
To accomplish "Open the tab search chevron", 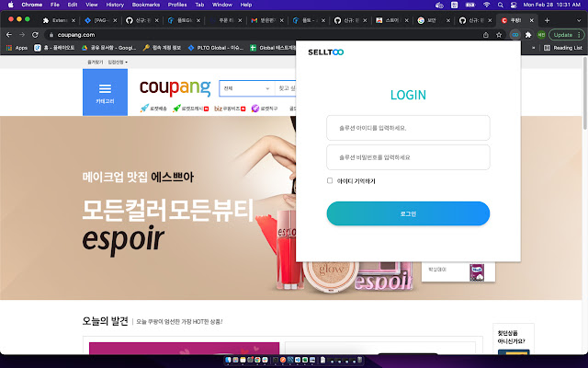I will 579,20.
